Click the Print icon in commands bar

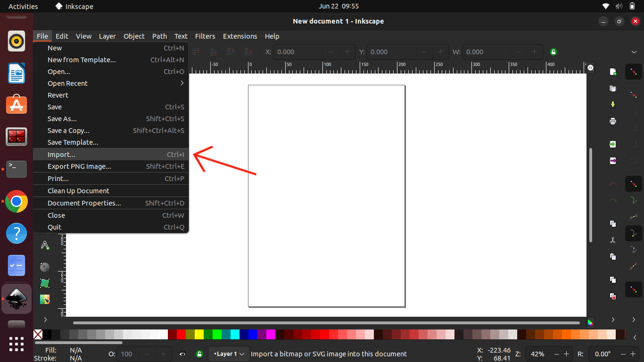[612, 121]
